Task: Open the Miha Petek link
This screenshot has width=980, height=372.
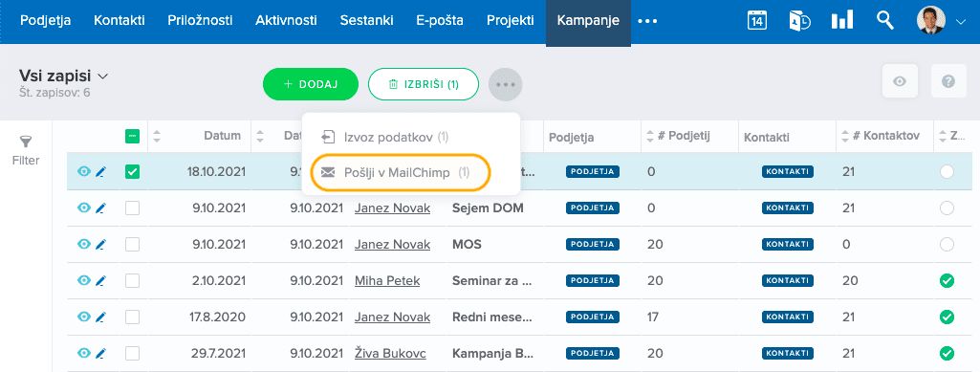Action: tap(387, 281)
